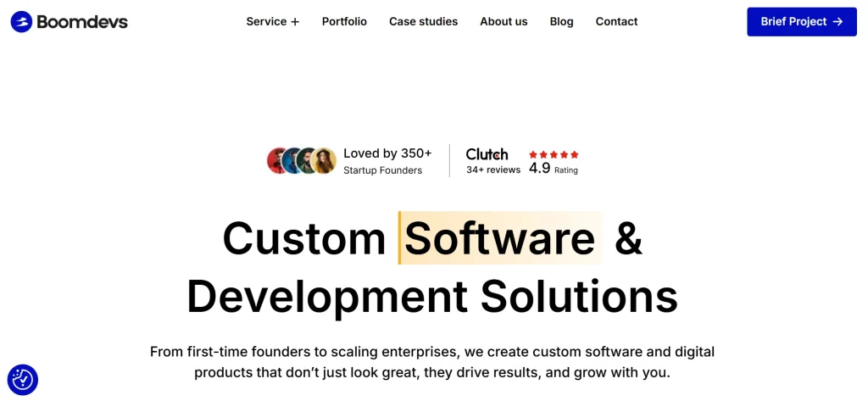Select Contact in the navbar
868x401 pixels.
(617, 21)
